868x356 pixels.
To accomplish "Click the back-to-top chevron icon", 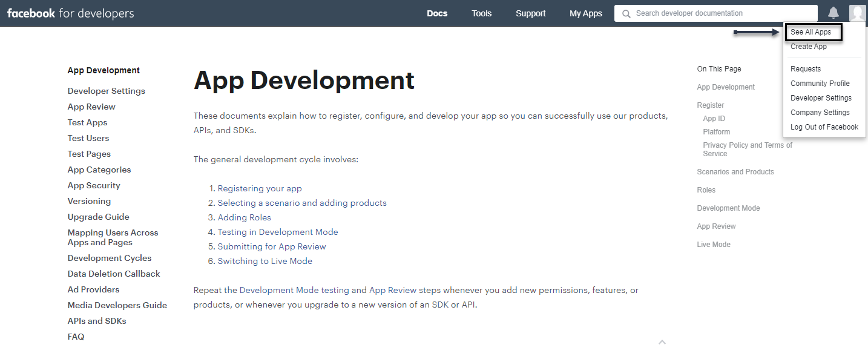I will (662, 342).
